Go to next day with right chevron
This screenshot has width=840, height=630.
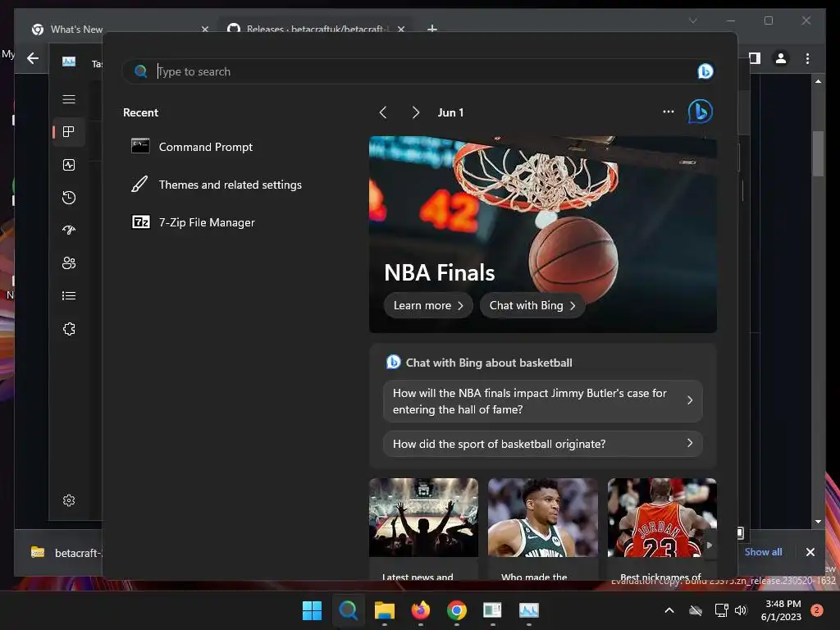tap(415, 112)
